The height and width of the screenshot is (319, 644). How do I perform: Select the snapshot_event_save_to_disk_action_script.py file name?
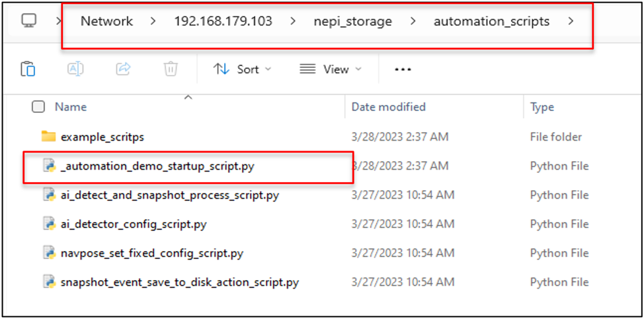click(179, 283)
